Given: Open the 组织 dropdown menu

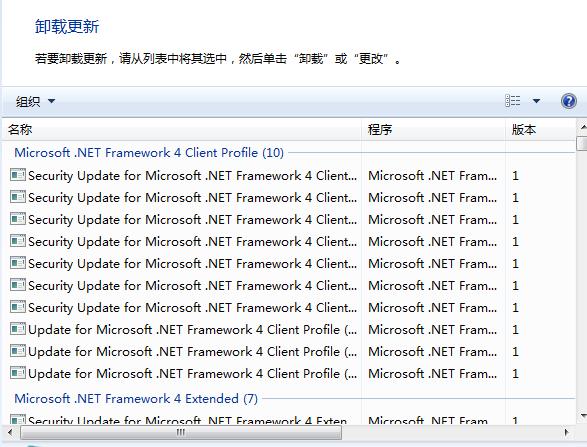Looking at the screenshot, I should (x=35, y=101).
